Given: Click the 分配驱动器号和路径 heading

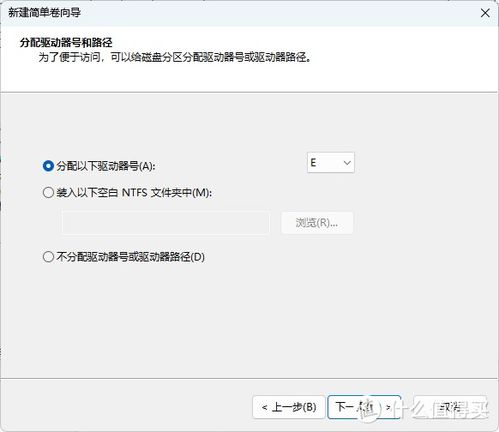Looking at the screenshot, I should (66, 43).
